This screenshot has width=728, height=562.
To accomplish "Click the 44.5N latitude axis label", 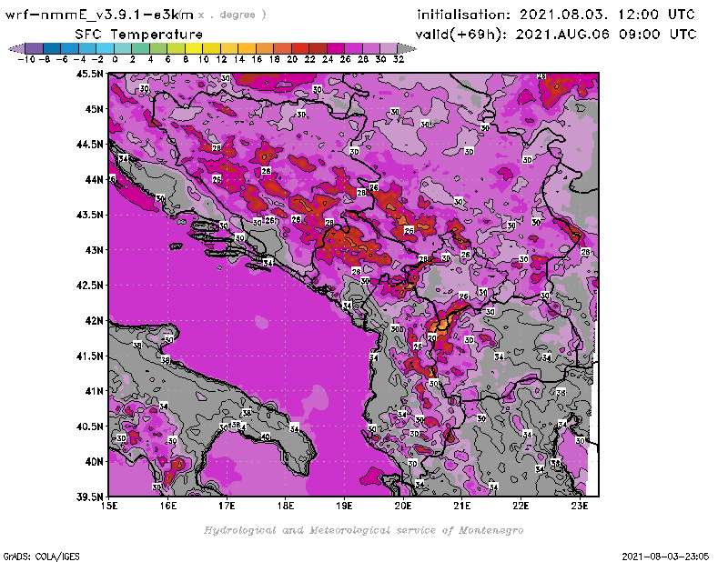I will point(89,145).
